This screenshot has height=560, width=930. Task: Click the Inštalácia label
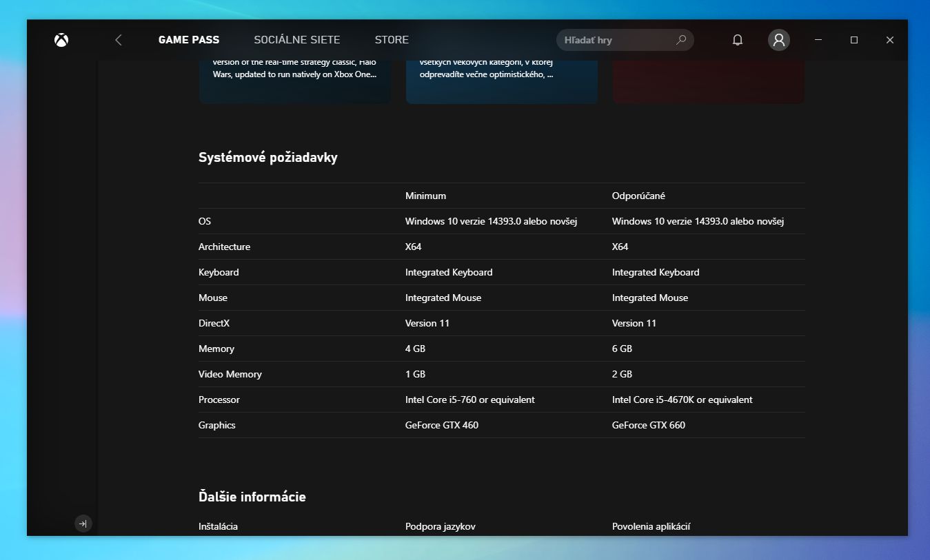[218, 526]
